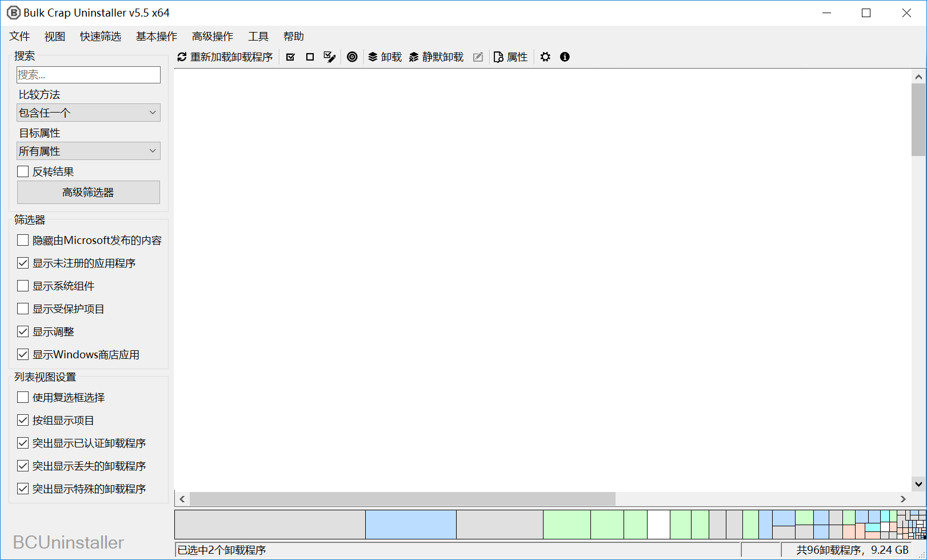This screenshot has height=560, width=927.
Task: Open settings with the gear icon
Action: tap(545, 57)
